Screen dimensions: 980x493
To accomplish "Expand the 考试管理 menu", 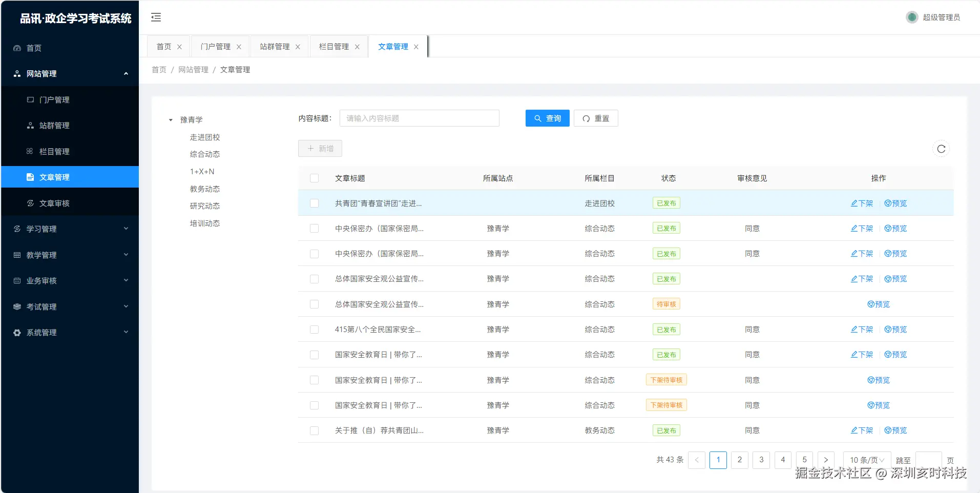I will (126, 306).
